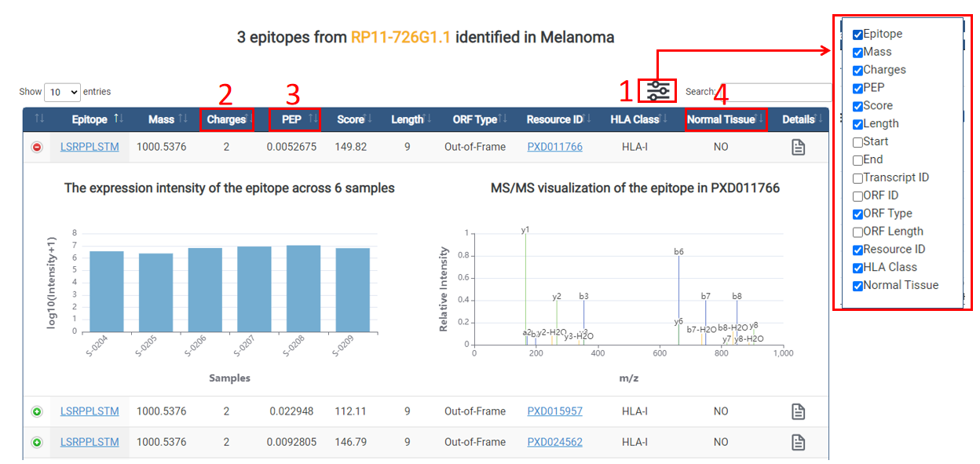The height and width of the screenshot is (464, 980).
Task: Sort table by Epitope column arrows
Action: [x=119, y=119]
